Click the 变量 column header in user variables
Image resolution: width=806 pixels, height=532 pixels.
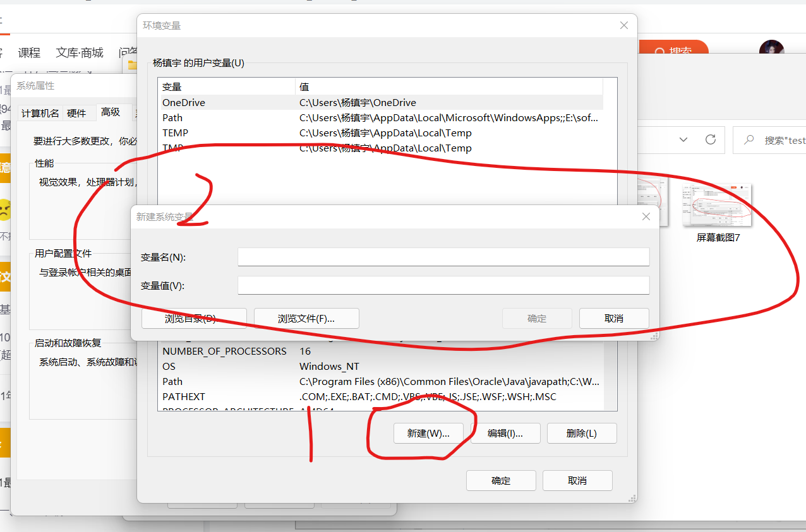227,86
